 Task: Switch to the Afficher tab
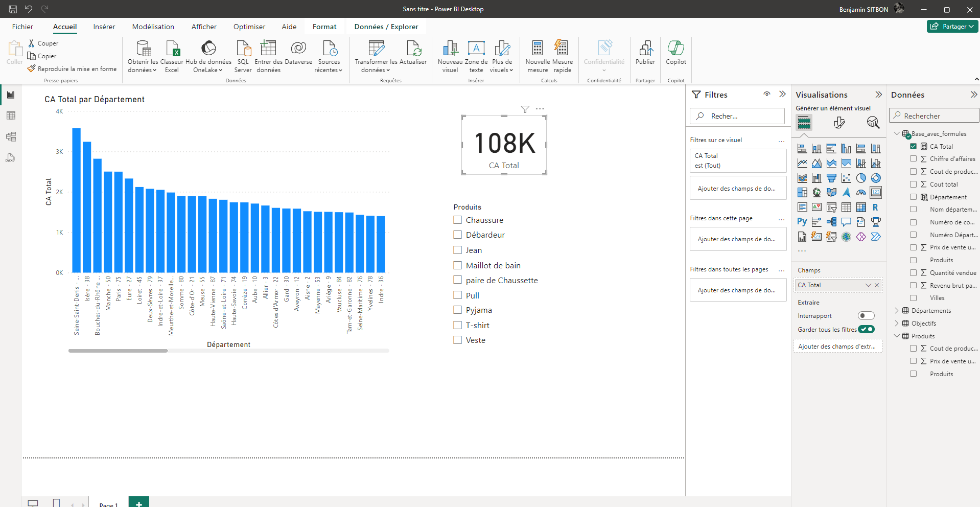coord(204,27)
